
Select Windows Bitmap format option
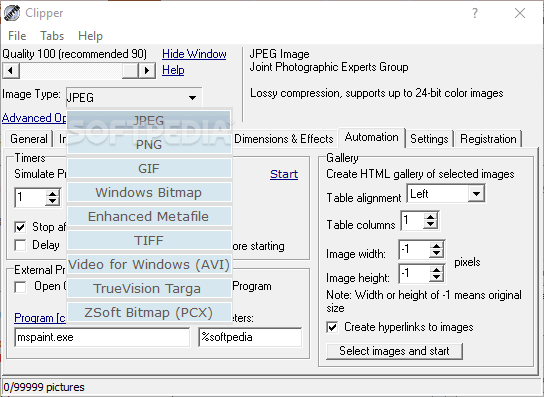[149, 192]
